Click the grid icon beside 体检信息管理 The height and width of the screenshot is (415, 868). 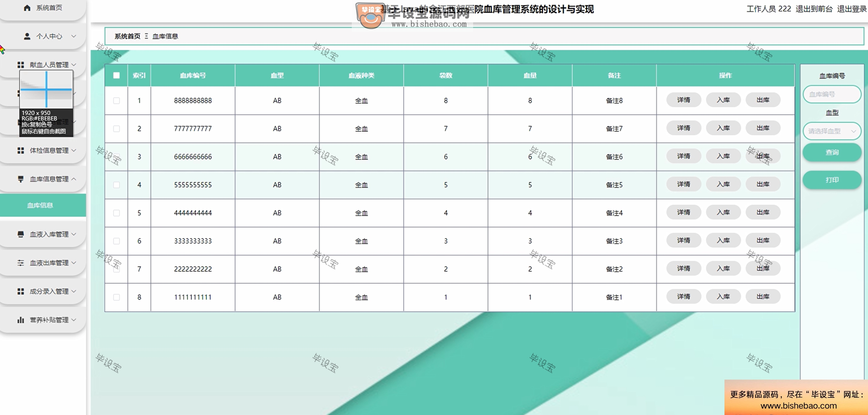click(21, 150)
